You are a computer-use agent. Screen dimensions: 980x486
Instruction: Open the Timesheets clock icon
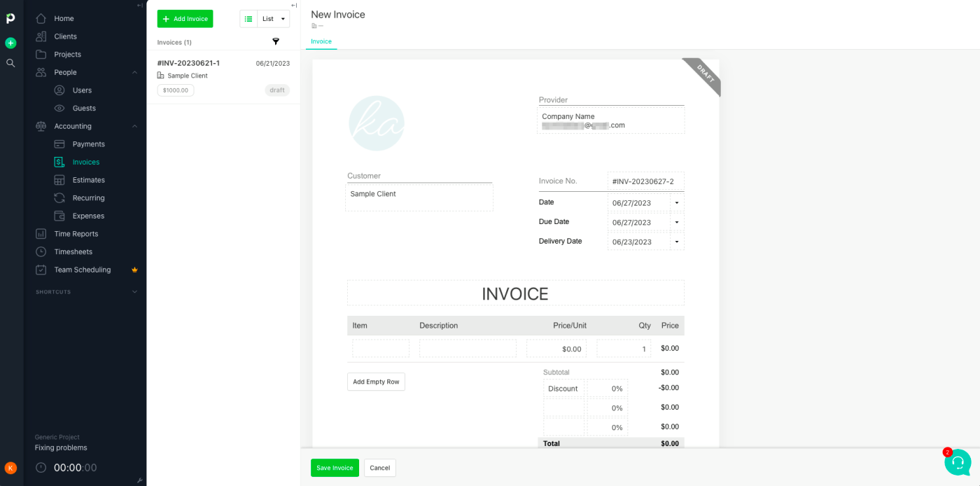point(41,251)
